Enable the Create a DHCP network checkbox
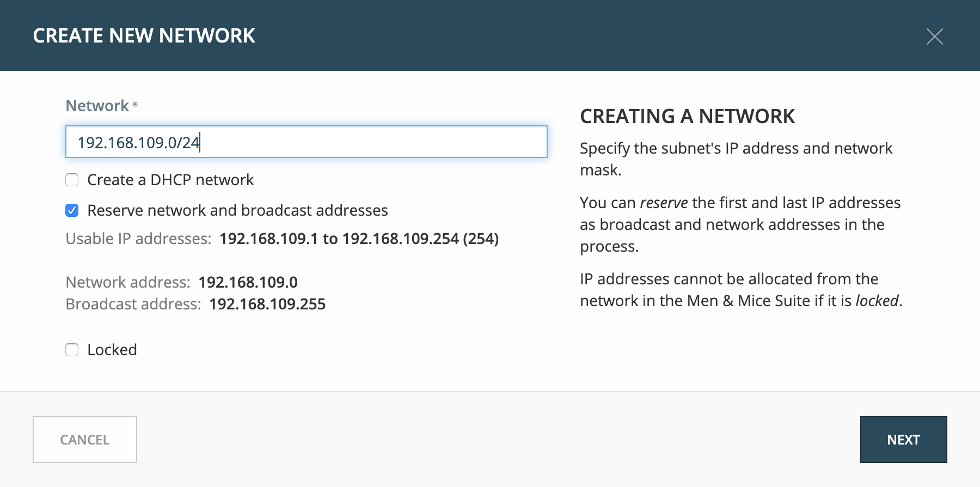 click(x=72, y=180)
